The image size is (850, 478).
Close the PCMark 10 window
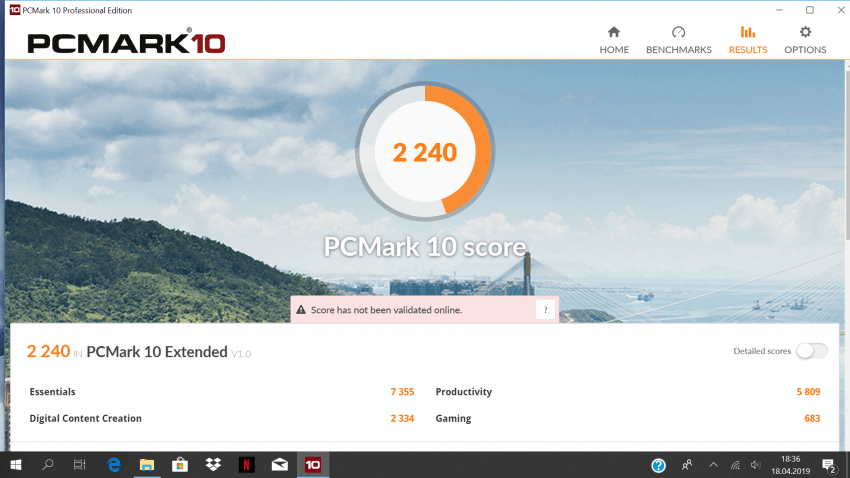pos(841,10)
